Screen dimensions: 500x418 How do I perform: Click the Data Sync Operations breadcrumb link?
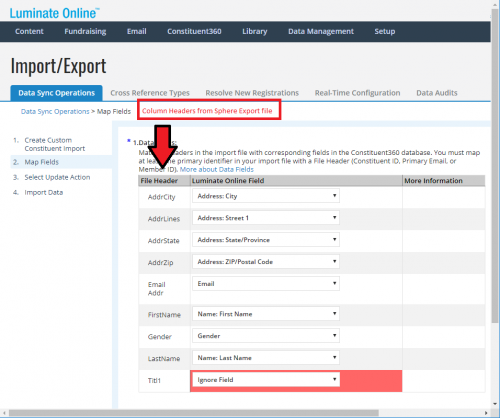(x=55, y=111)
